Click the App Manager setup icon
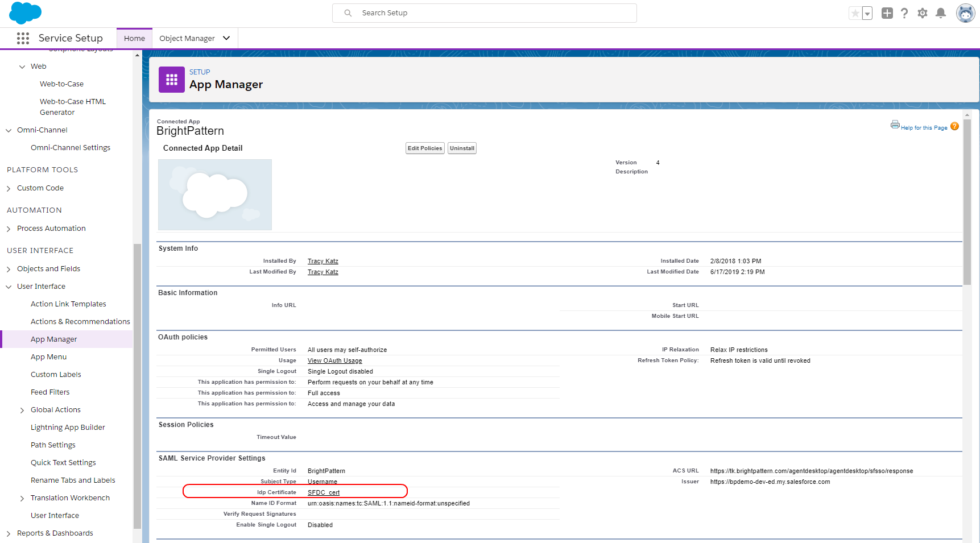 click(172, 80)
